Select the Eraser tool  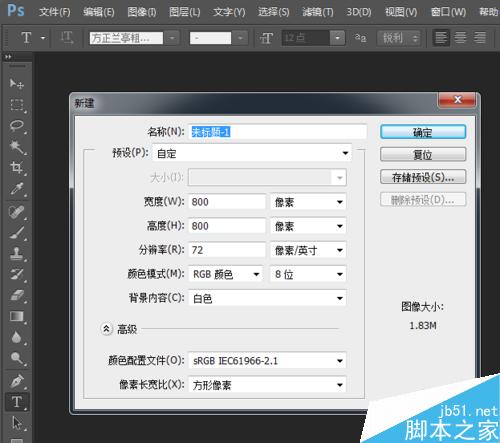[x=17, y=295]
